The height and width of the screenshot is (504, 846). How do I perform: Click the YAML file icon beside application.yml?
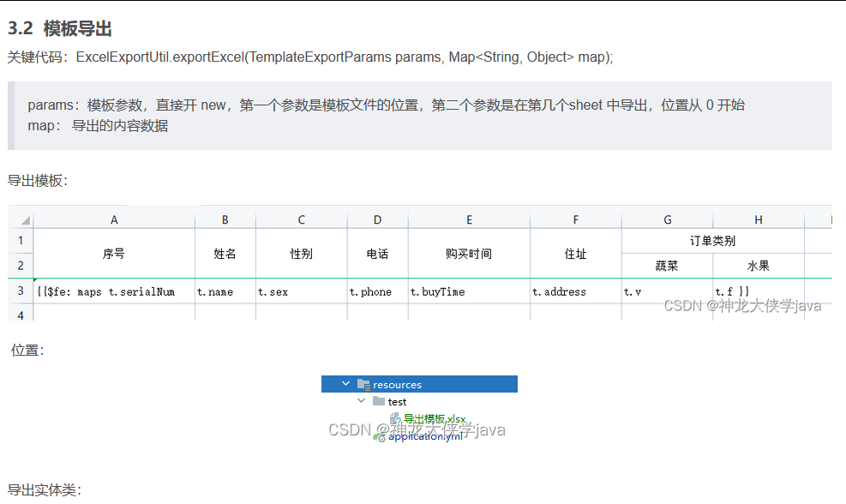click(x=382, y=437)
